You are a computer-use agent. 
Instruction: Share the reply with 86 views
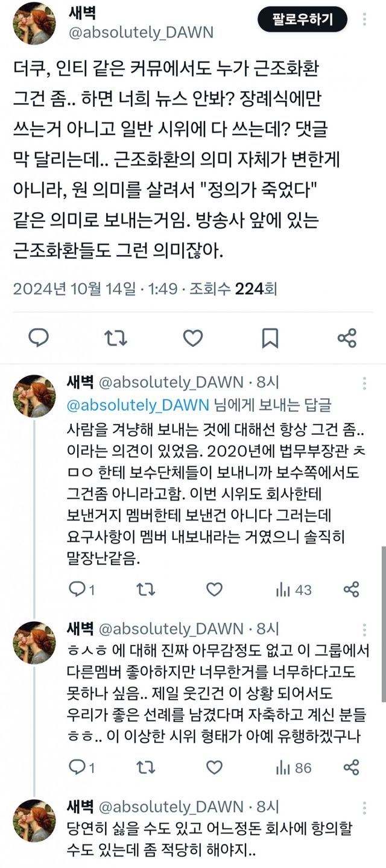point(351,767)
